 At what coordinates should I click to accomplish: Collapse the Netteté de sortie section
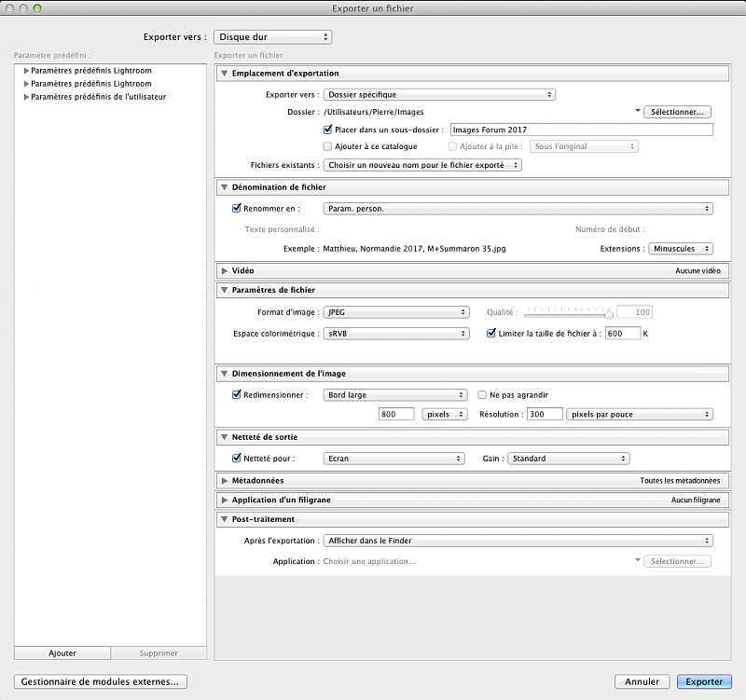[x=225, y=437]
